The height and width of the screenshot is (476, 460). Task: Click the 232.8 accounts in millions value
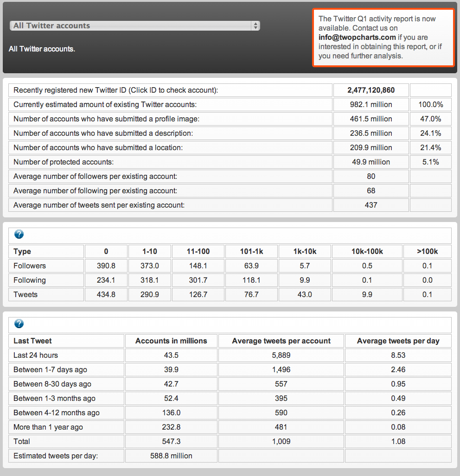point(171,427)
